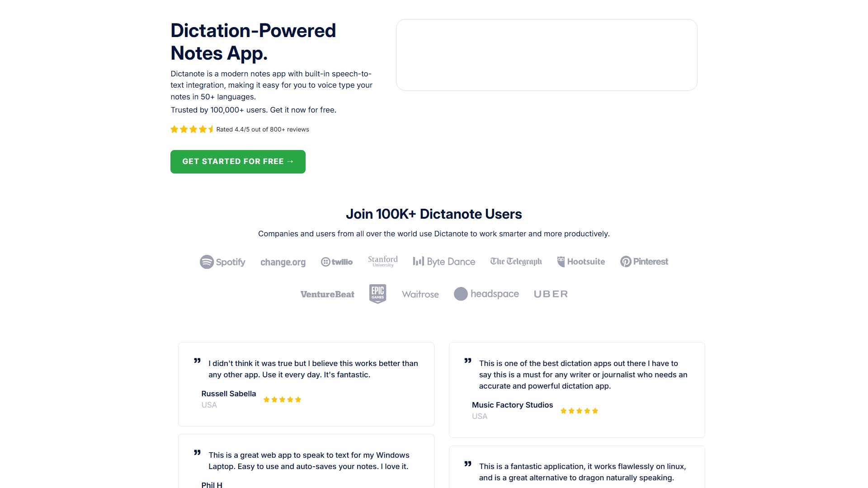Click the VentureBeat logo
The height and width of the screenshot is (488, 868).
click(327, 294)
